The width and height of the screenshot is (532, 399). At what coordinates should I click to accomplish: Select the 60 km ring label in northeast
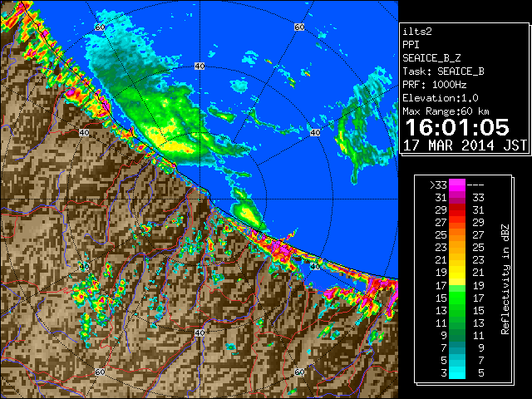tap(299, 27)
